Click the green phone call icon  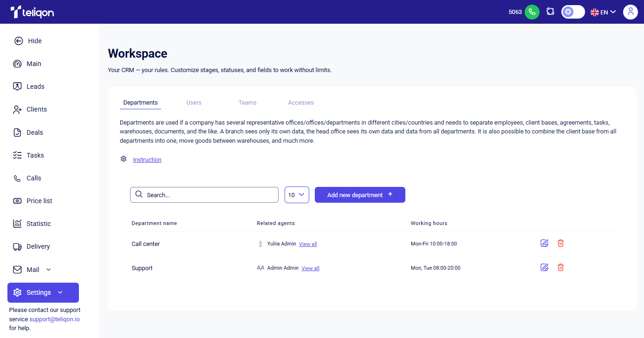(532, 12)
